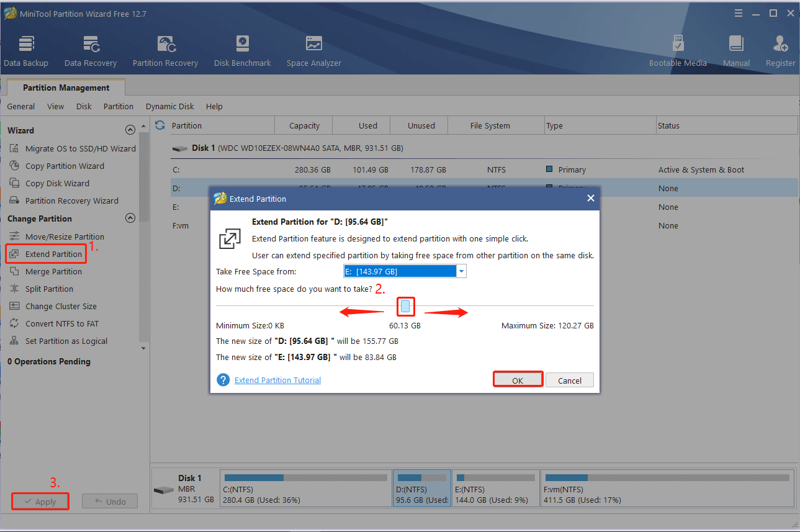The height and width of the screenshot is (532, 800).
Task: Open Bootable Media builder
Action: [678, 51]
